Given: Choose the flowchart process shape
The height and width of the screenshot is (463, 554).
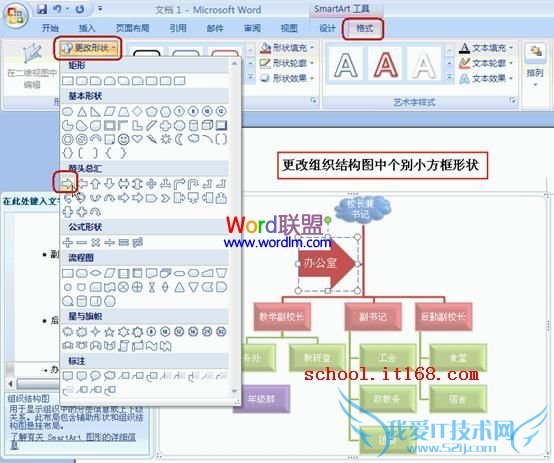Looking at the screenshot, I should [67, 273].
